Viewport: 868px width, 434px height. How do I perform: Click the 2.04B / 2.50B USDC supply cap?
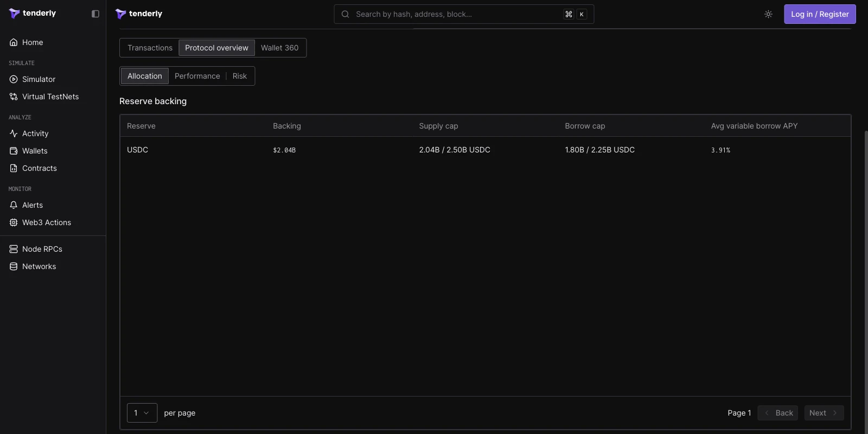pos(455,150)
